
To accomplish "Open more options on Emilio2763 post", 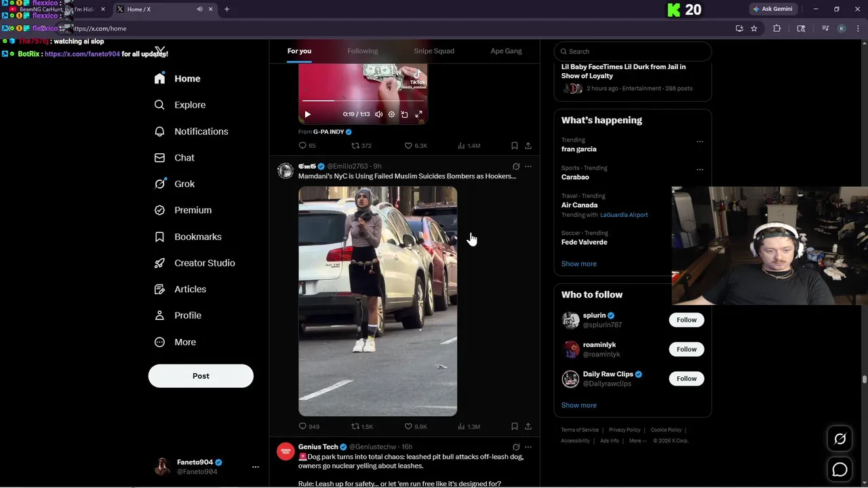I will tap(528, 166).
